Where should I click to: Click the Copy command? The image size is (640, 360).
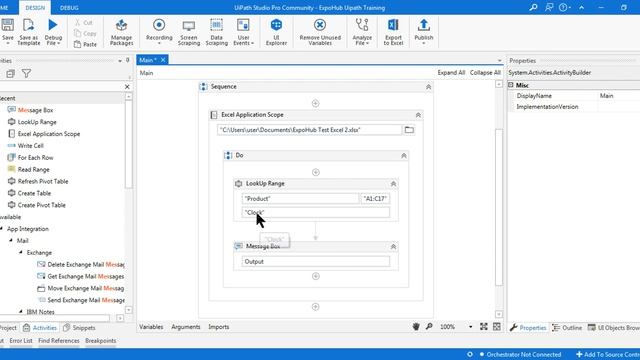tap(85, 33)
